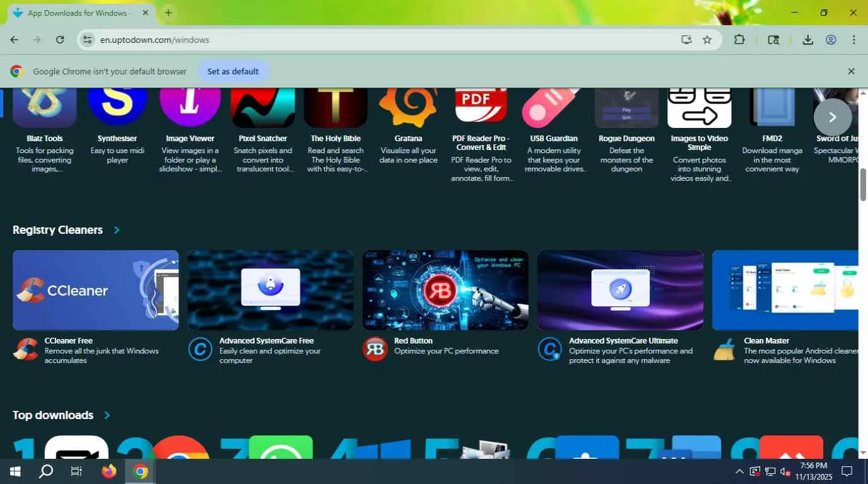The width and height of the screenshot is (868, 484).
Task: Open the FMD2 app icon
Action: coord(772,108)
